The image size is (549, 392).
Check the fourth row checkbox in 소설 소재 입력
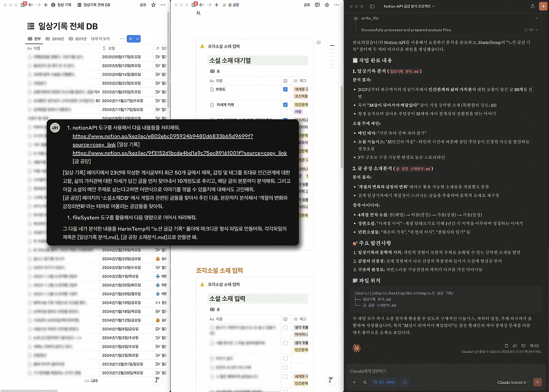coord(286,367)
